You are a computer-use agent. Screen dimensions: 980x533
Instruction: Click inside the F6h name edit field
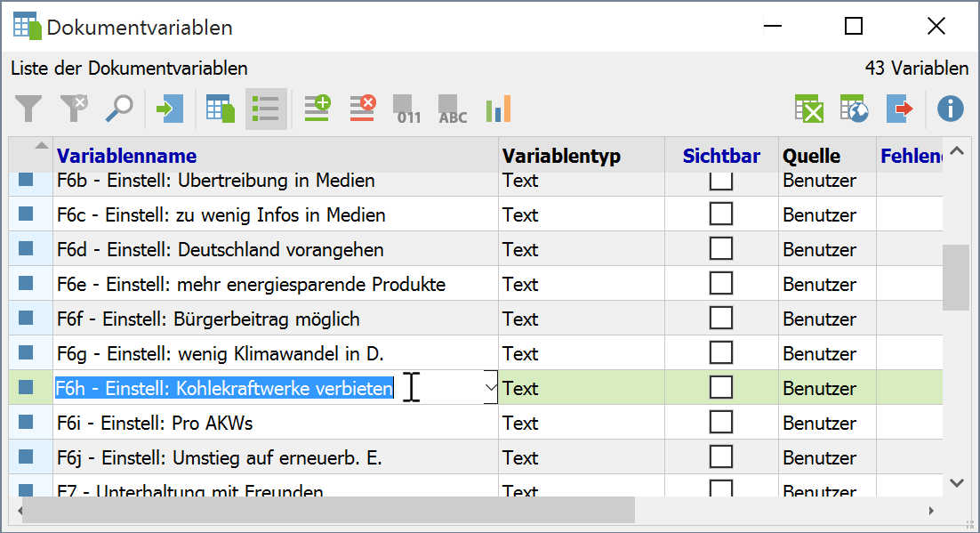click(269, 388)
